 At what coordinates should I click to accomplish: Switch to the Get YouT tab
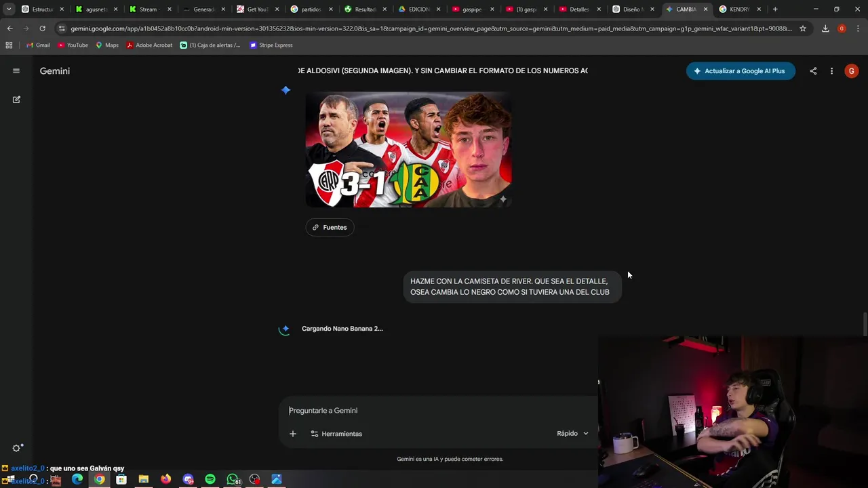point(256,9)
